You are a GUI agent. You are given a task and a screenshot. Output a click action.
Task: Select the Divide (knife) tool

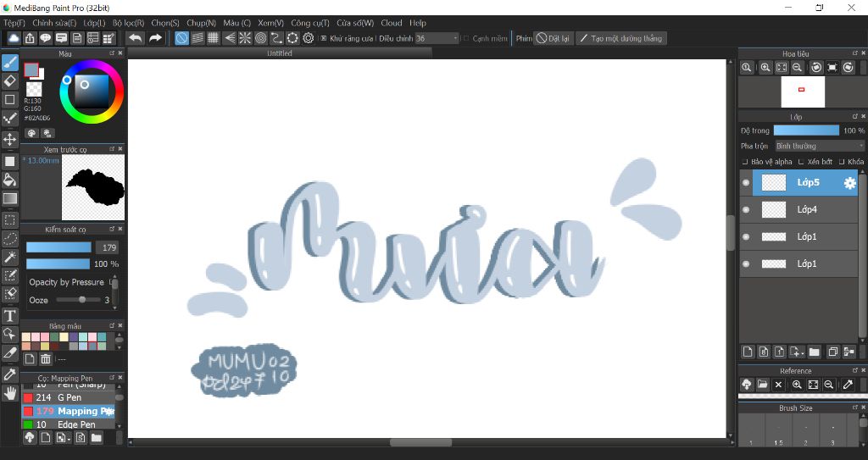click(x=10, y=352)
